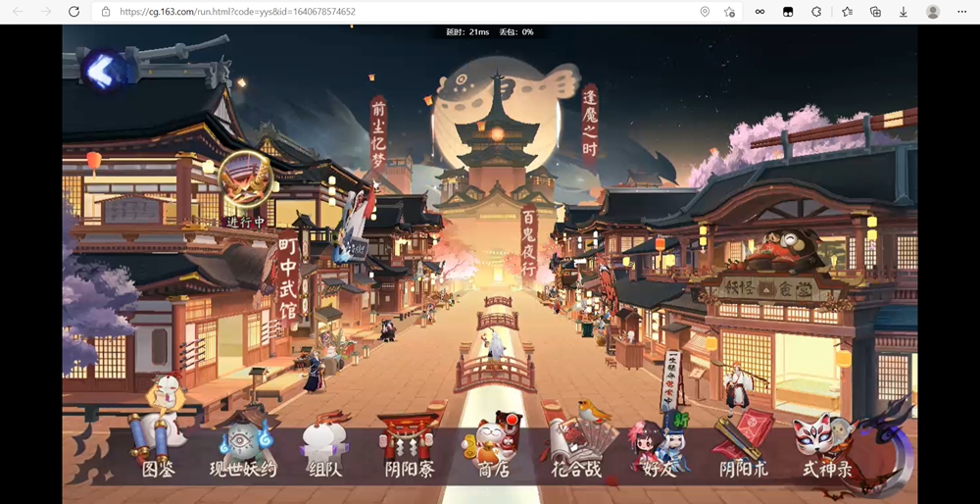Go back using the blue arrow button
This screenshot has height=504, width=980.
pos(103,70)
